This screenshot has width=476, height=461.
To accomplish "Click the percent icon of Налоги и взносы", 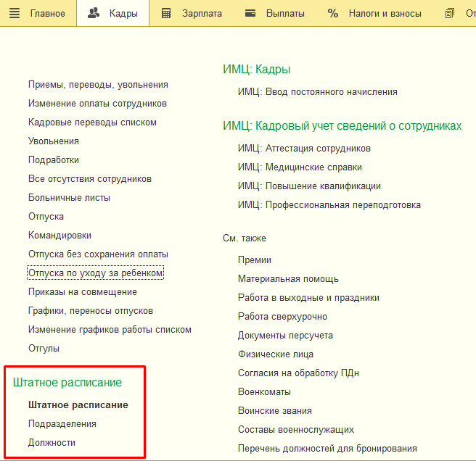I will point(333,13).
